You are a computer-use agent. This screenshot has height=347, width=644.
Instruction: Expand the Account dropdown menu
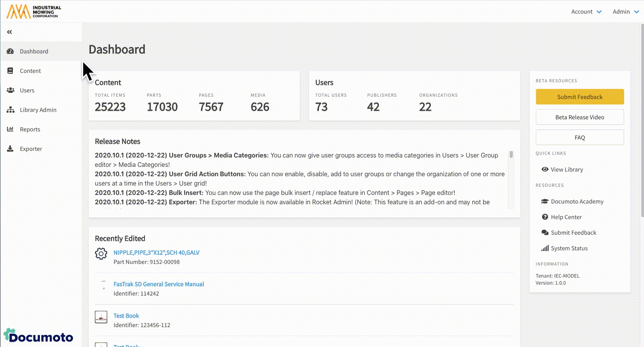586,12
